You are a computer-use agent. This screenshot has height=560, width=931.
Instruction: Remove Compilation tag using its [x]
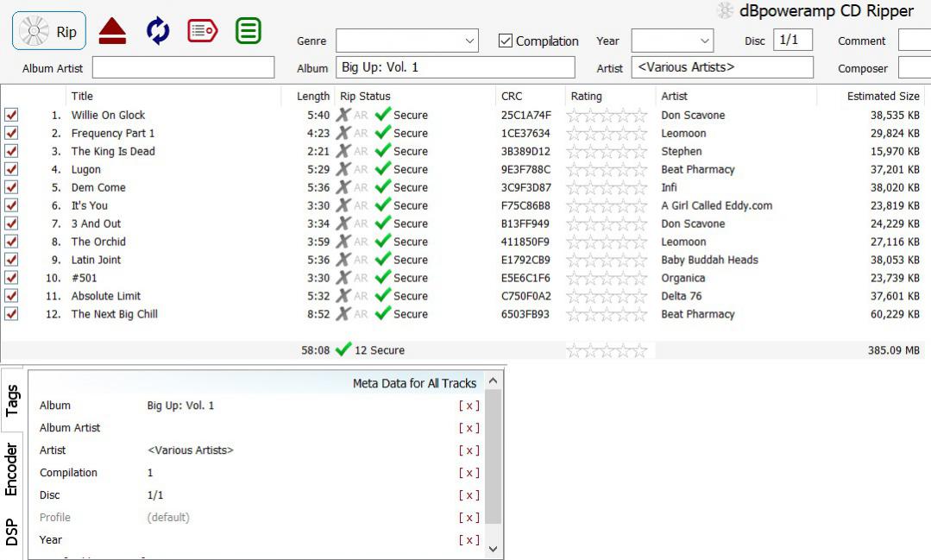pos(469,473)
